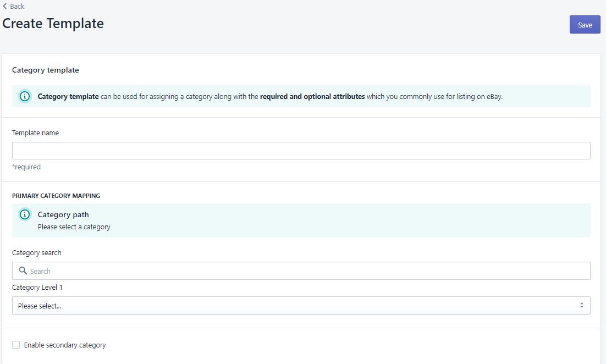
Task: Click the up-down arrows on Category Level 1
Action: tap(581, 305)
